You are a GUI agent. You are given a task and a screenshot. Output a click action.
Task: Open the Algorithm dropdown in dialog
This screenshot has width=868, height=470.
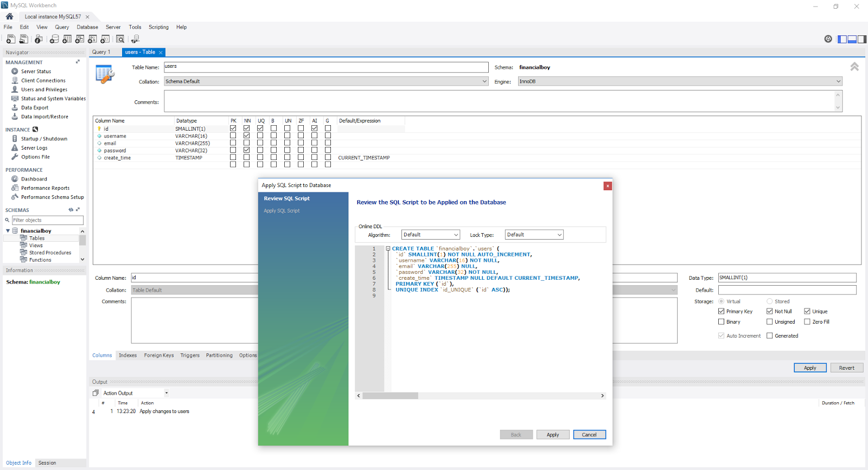[431, 235]
